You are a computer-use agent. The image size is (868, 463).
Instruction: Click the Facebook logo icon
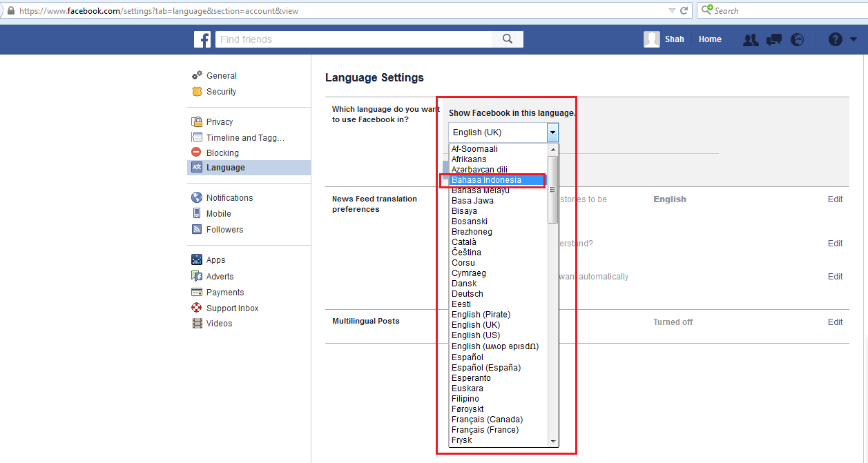click(x=202, y=39)
